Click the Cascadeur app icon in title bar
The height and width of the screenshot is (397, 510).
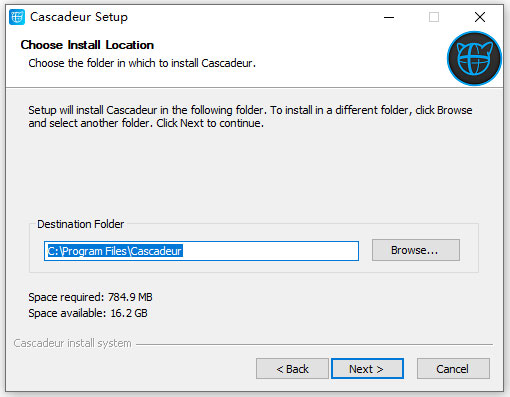pyautogui.click(x=17, y=17)
